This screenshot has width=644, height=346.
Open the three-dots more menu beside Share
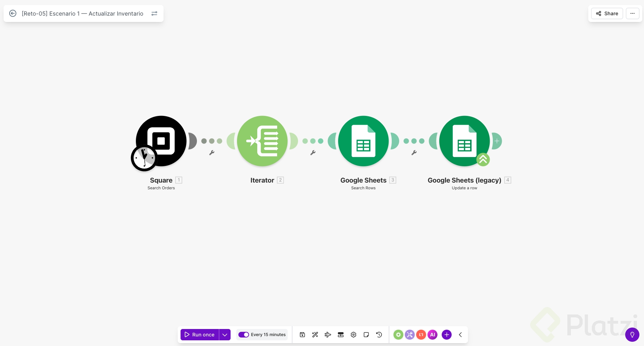click(x=632, y=13)
